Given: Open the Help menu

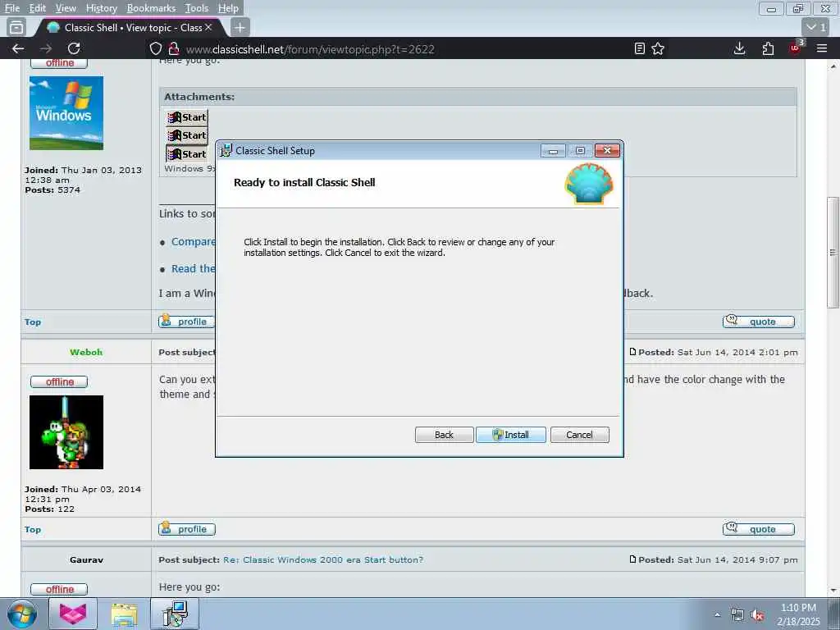Looking at the screenshot, I should pos(228,8).
